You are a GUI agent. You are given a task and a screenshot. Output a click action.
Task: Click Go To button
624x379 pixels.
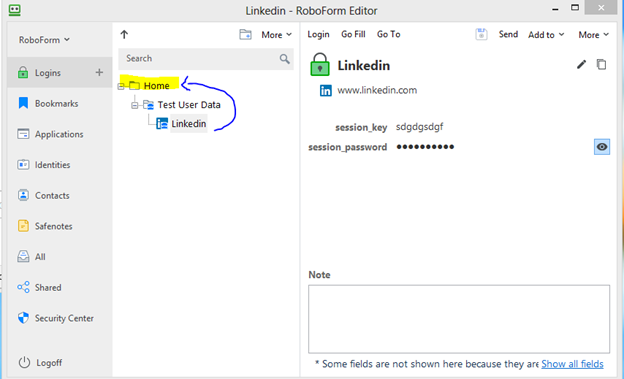388,35
